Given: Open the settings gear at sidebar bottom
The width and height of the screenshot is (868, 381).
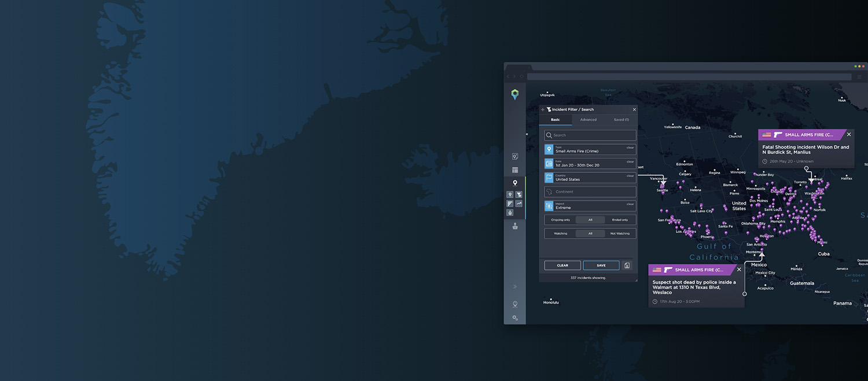Looking at the screenshot, I should [x=515, y=318].
